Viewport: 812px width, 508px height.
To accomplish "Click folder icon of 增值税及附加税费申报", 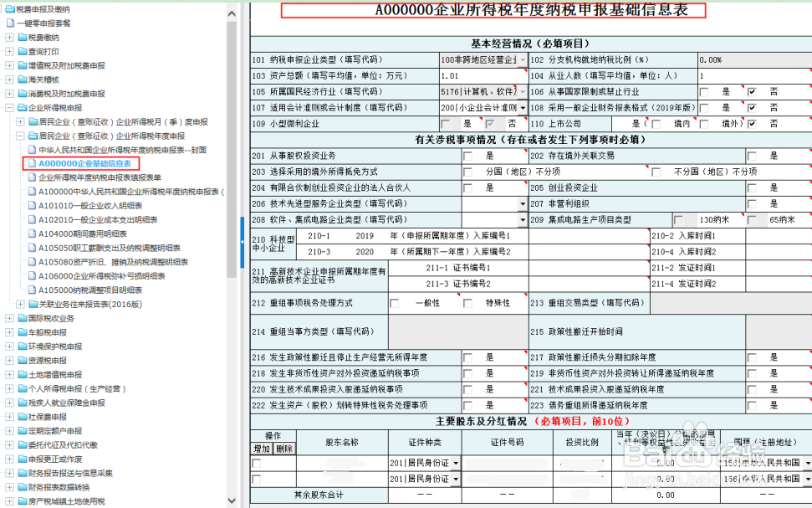I will pos(23,65).
